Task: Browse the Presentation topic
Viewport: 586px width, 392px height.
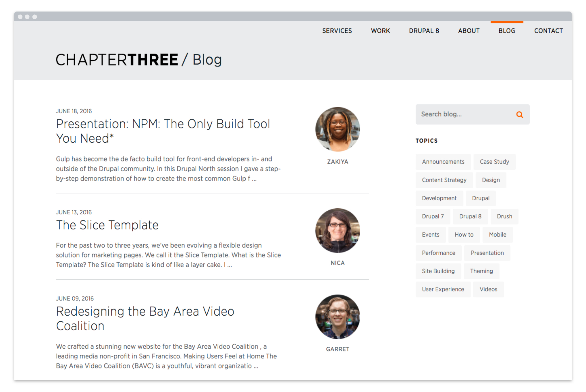Action: pyautogui.click(x=487, y=253)
